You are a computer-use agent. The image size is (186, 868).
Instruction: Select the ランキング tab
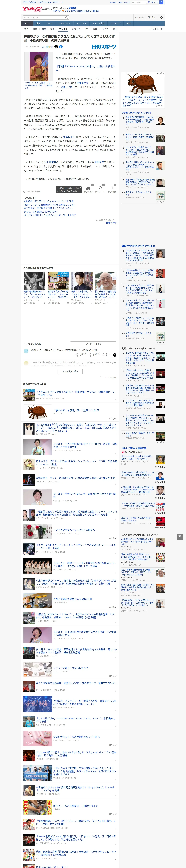click(115, 24)
